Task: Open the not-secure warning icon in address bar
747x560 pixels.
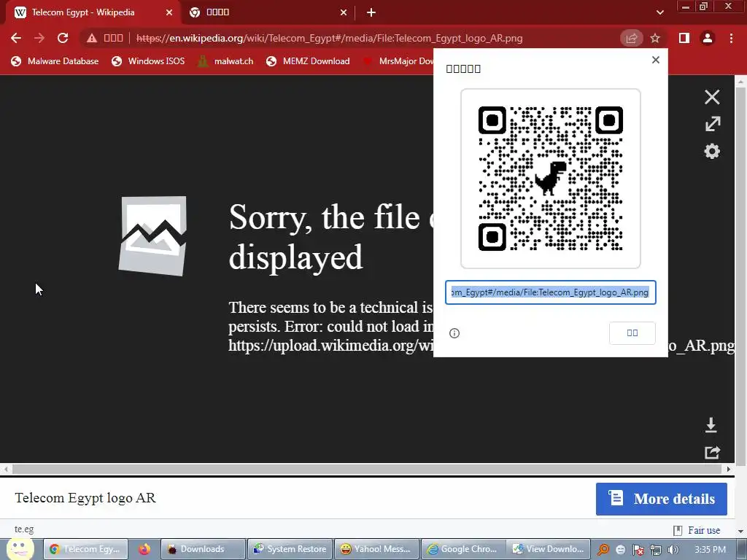Action: click(92, 38)
